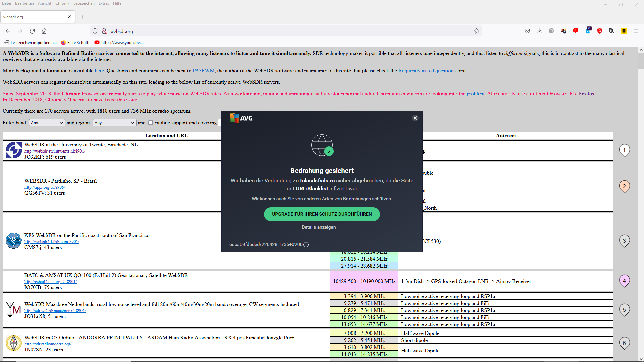Expand Details anzeigen in the AVG popup
This screenshot has width=644, height=362.
click(321, 227)
